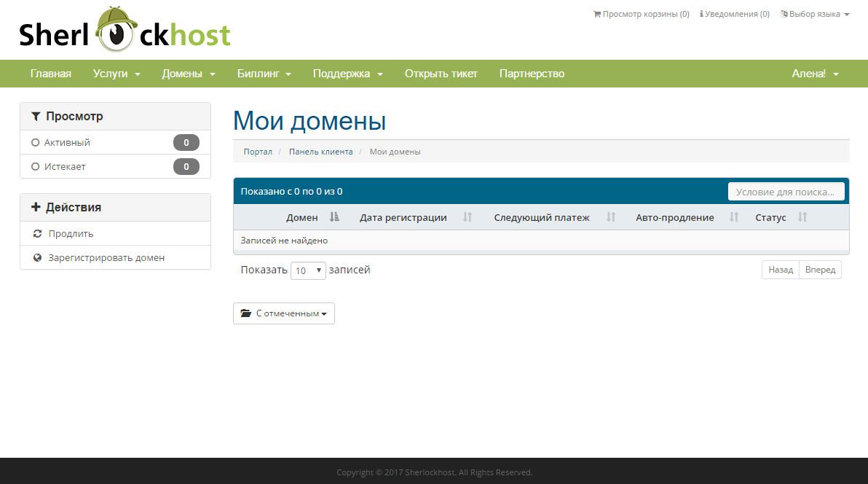Image resolution: width=868 pixels, height=484 pixels.
Task: Click the Портал breadcrumb link
Action: pos(258,152)
